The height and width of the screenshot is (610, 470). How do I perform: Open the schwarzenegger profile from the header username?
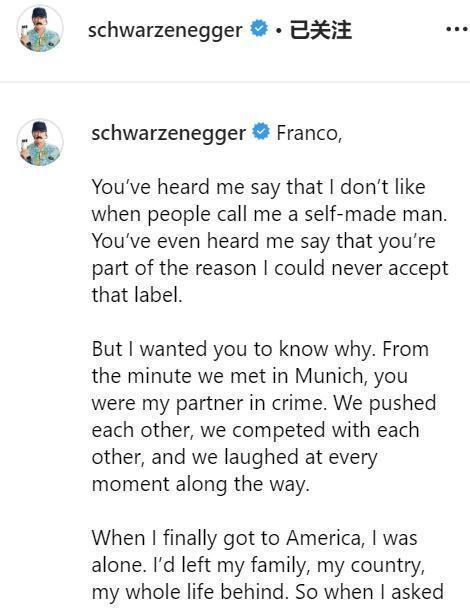tap(165, 31)
